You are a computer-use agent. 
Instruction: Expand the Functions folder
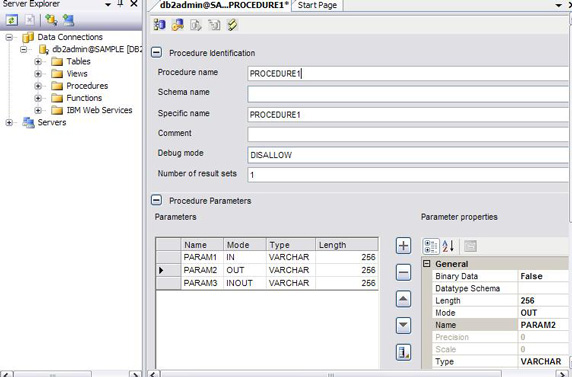(x=38, y=98)
